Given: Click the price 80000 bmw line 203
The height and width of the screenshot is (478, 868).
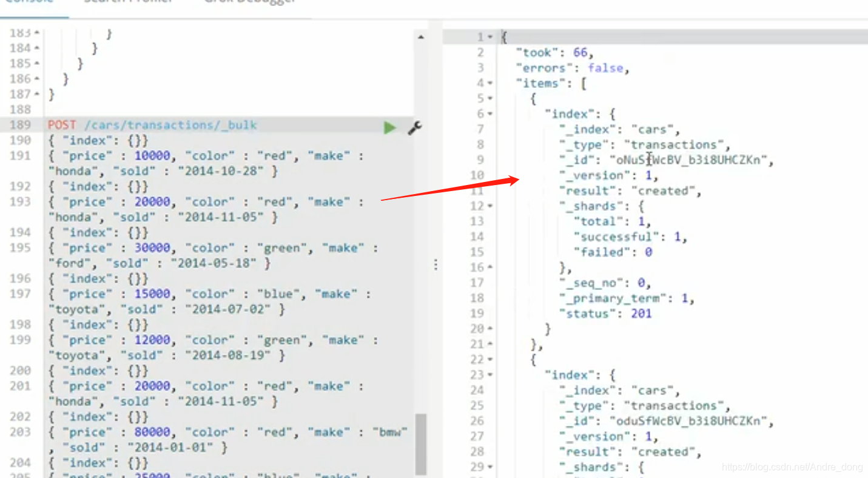Looking at the screenshot, I should [x=227, y=433].
